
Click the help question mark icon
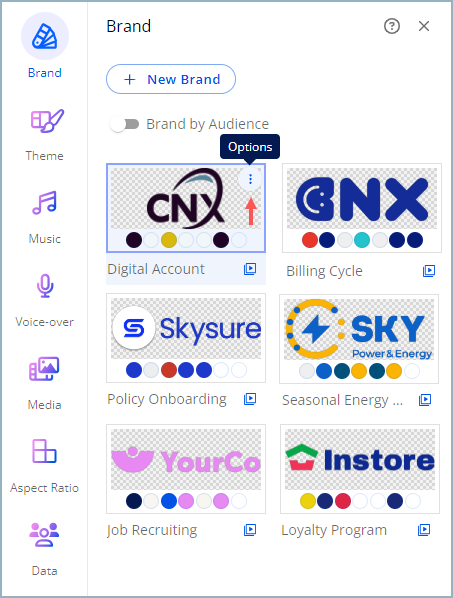coord(392,26)
